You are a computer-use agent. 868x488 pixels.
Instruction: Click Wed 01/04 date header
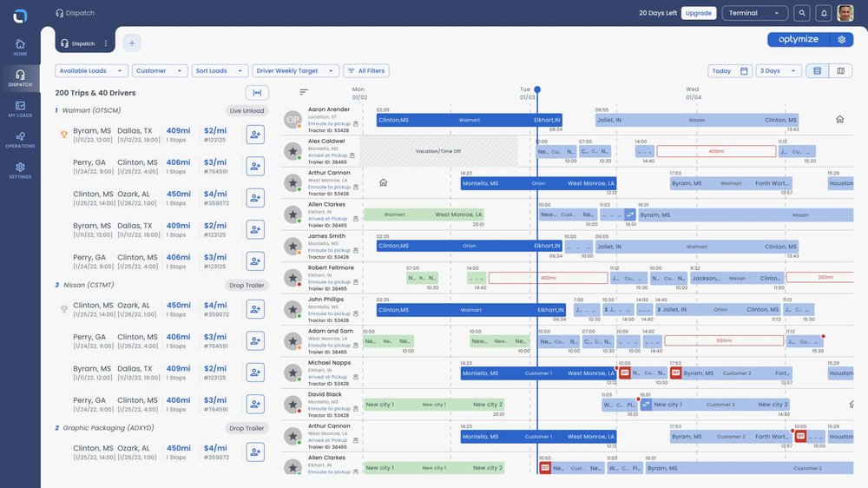pyautogui.click(x=693, y=93)
